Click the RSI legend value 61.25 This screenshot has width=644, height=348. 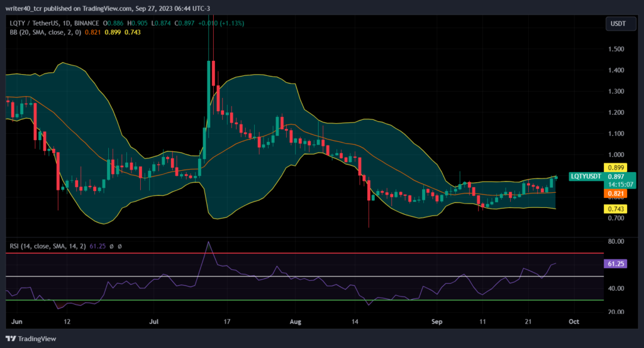coord(97,246)
